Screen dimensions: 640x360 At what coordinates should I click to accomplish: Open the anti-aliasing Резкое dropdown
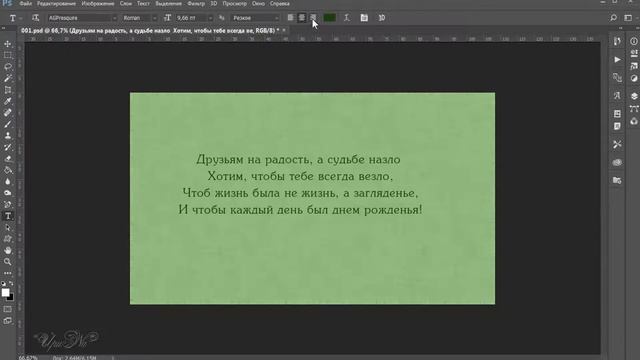click(x=255, y=18)
